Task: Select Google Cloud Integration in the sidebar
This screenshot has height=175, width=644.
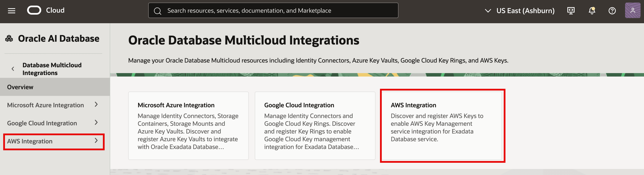Action: (x=42, y=123)
